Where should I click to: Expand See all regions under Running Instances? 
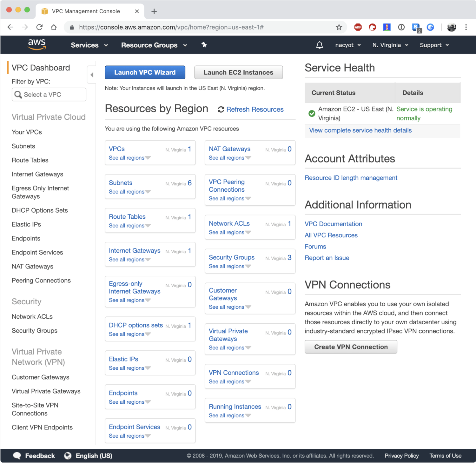[230, 415]
